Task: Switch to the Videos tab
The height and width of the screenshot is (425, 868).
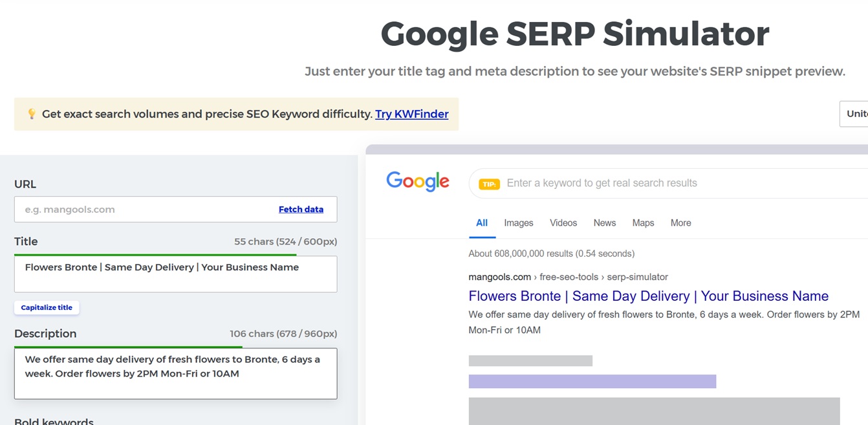Action: pyautogui.click(x=563, y=223)
